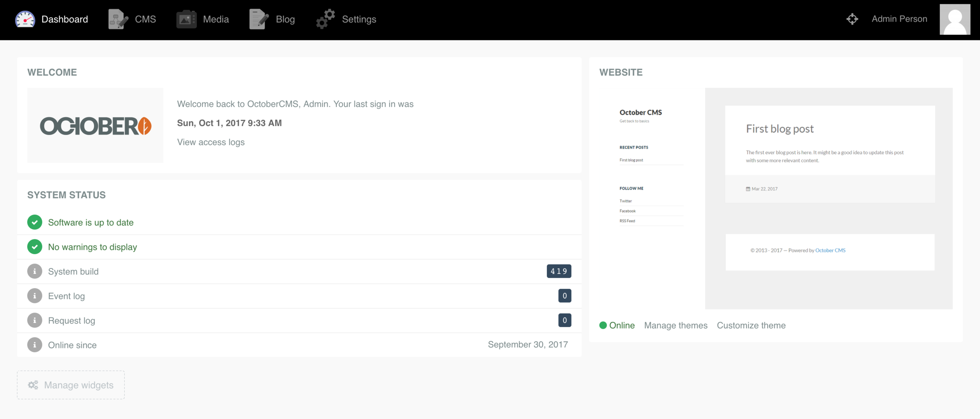The image size is (980, 419).
Task: Click the crosshair preview-site icon
Action: coord(852,19)
